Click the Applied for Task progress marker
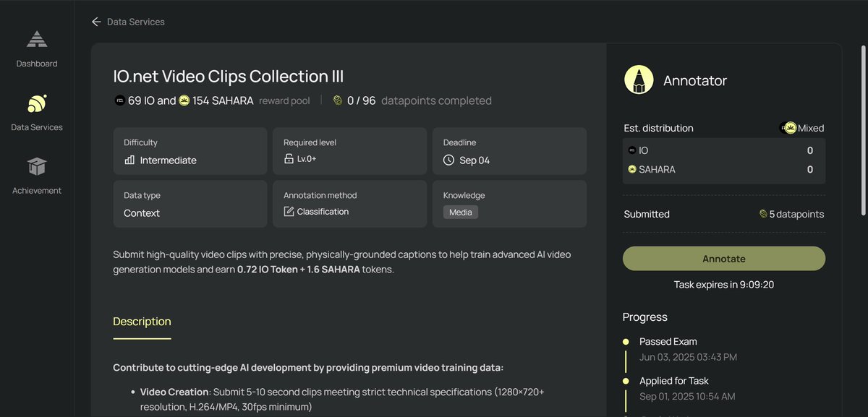The height and width of the screenshot is (417, 868). tap(626, 381)
